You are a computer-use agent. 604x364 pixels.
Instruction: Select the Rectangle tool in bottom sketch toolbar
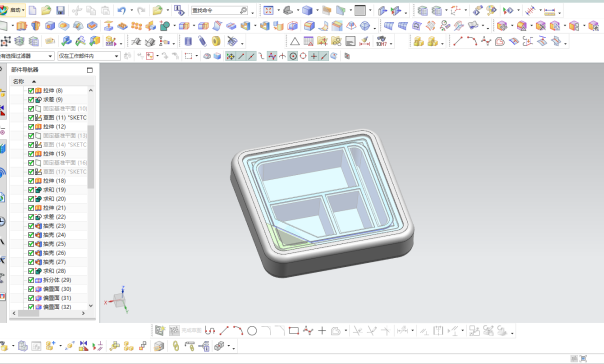(x=294, y=330)
